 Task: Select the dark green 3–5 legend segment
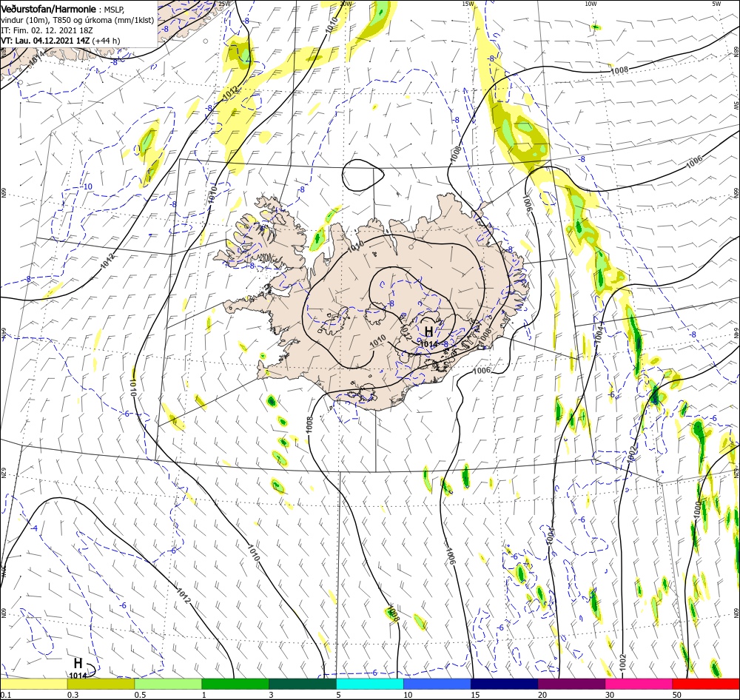click(x=303, y=684)
